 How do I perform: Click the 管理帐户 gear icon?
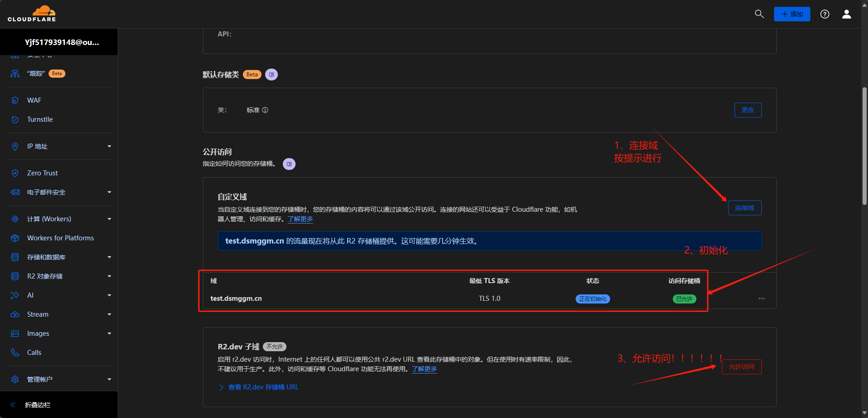click(15, 379)
